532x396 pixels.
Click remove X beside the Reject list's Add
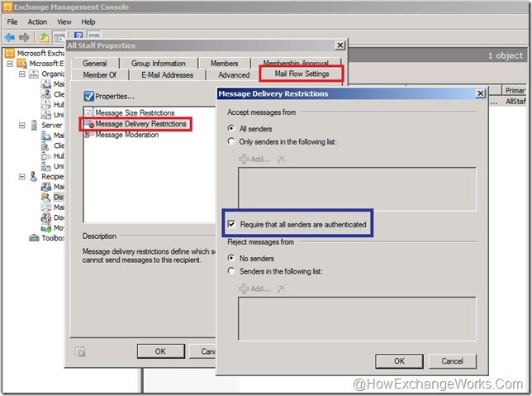click(282, 289)
